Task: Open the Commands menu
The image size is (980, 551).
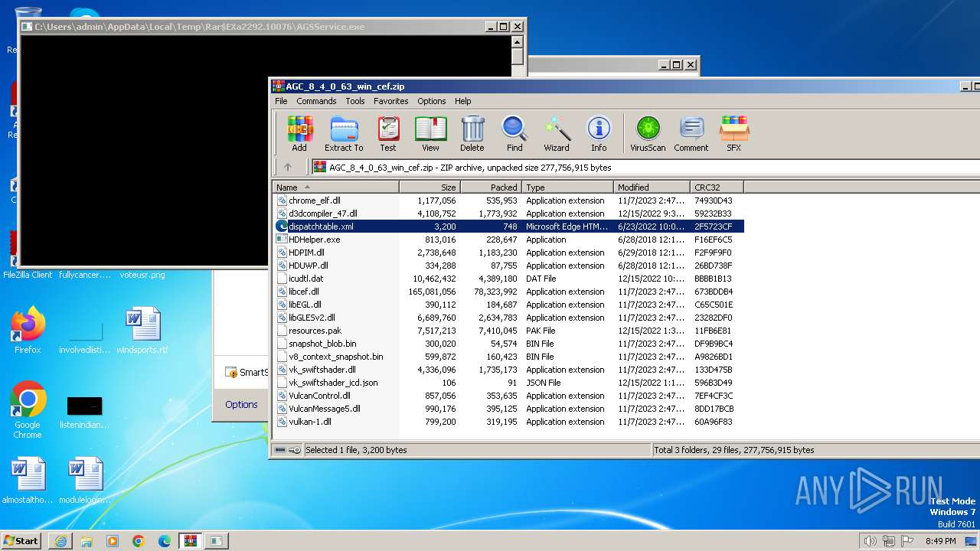Action: click(x=316, y=101)
